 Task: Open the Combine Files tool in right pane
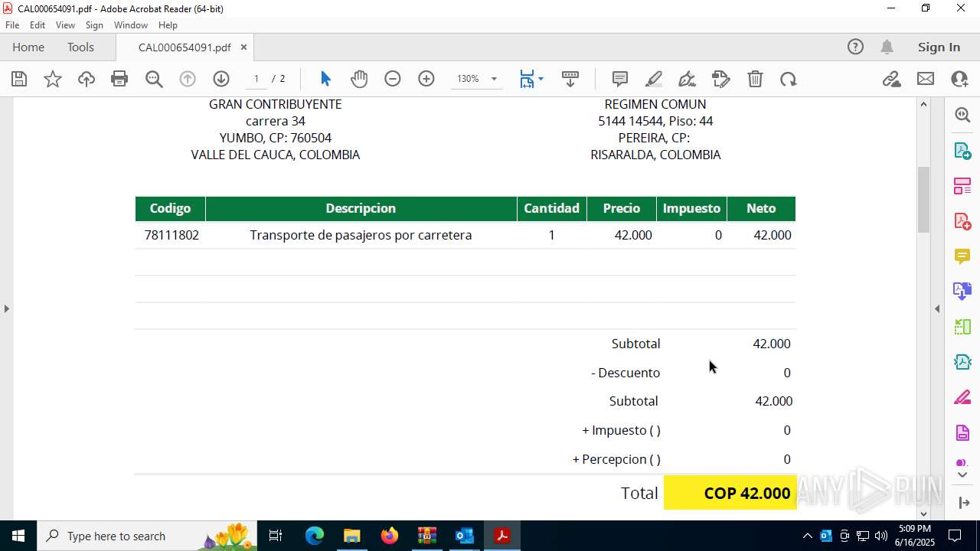pyautogui.click(x=962, y=292)
